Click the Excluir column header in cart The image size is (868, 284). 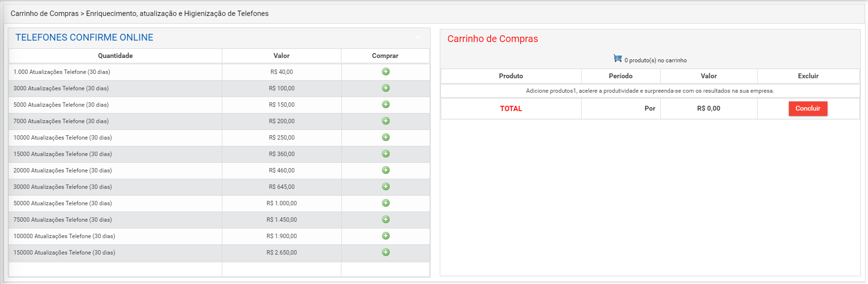(x=808, y=76)
